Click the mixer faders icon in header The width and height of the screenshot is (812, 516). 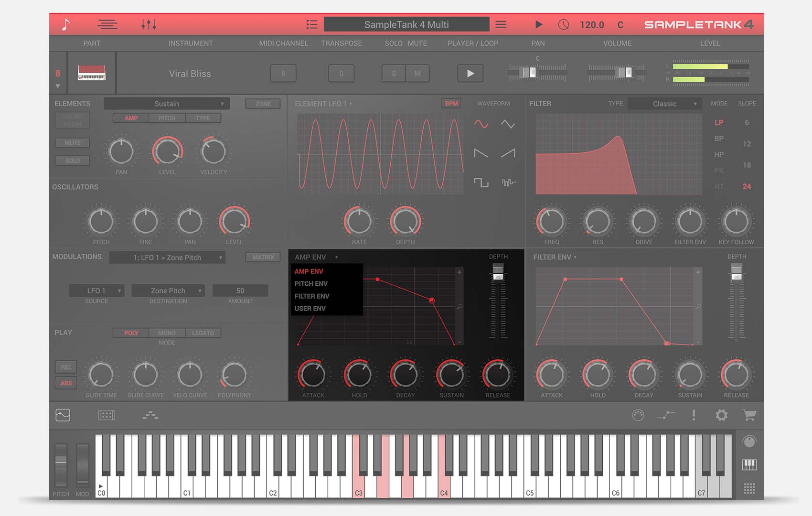149,24
